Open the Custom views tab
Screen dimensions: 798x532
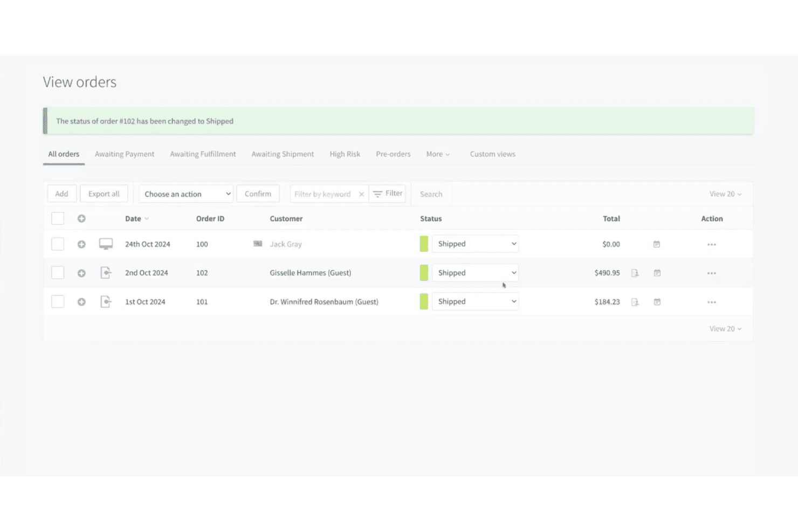pos(493,154)
